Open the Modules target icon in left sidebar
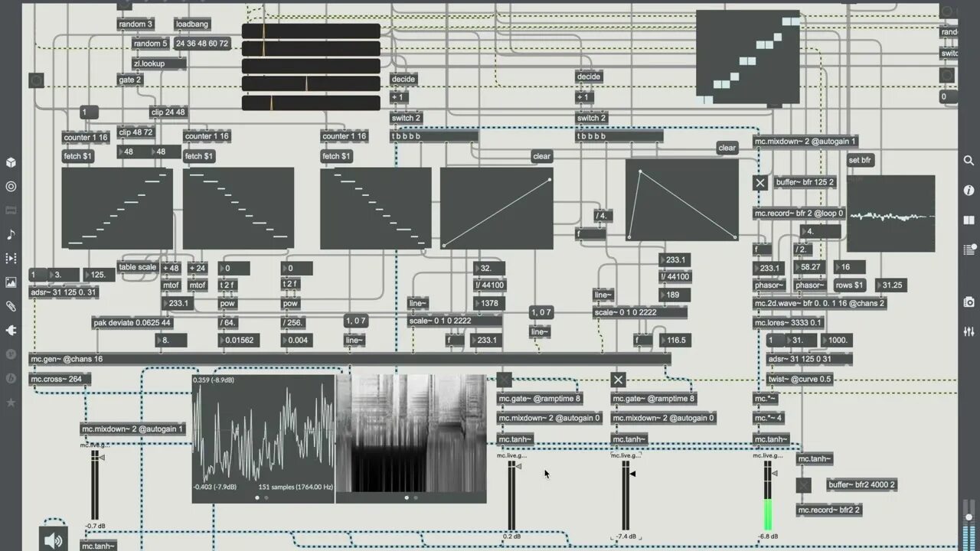This screenshot has height=551, width=980. tap(11, 186)
